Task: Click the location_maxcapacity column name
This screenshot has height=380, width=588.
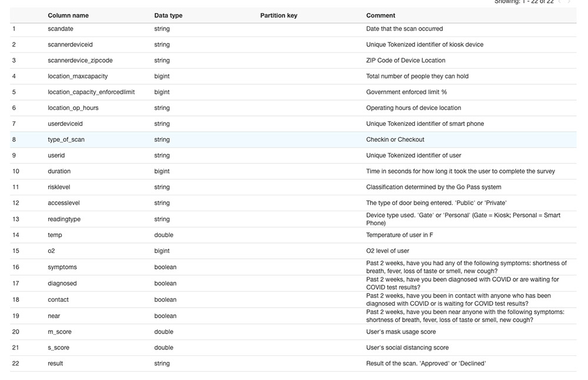Action: pyautogui.click(x=78, y=76)
